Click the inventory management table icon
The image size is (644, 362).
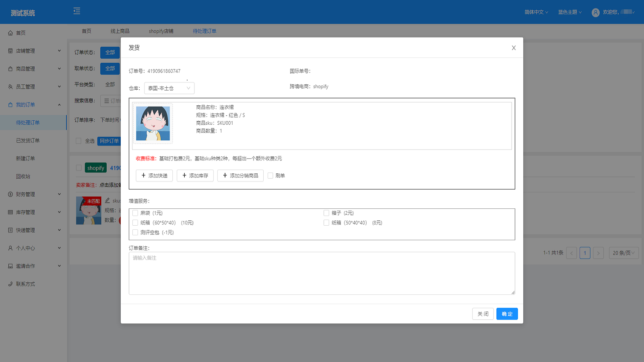(x=10, y=212)
